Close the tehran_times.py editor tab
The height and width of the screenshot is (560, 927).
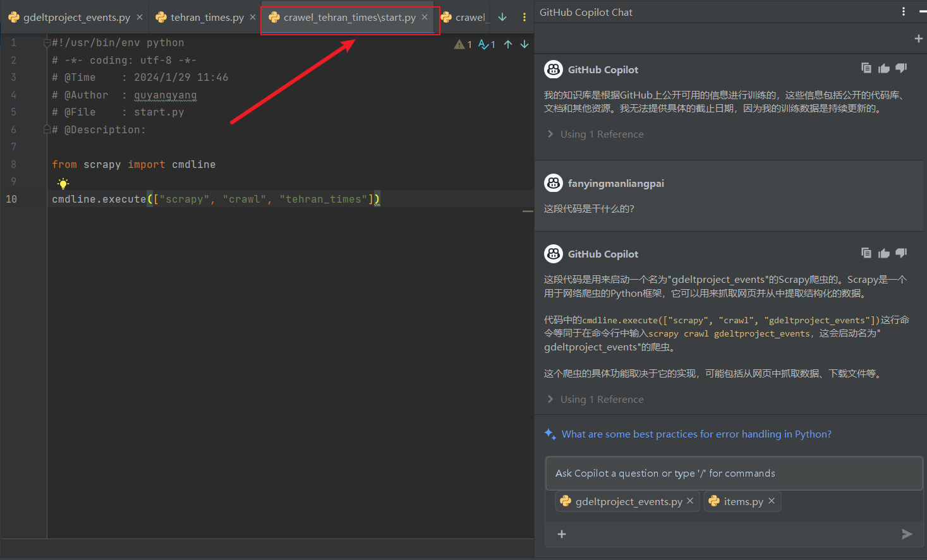pos(253,17)
